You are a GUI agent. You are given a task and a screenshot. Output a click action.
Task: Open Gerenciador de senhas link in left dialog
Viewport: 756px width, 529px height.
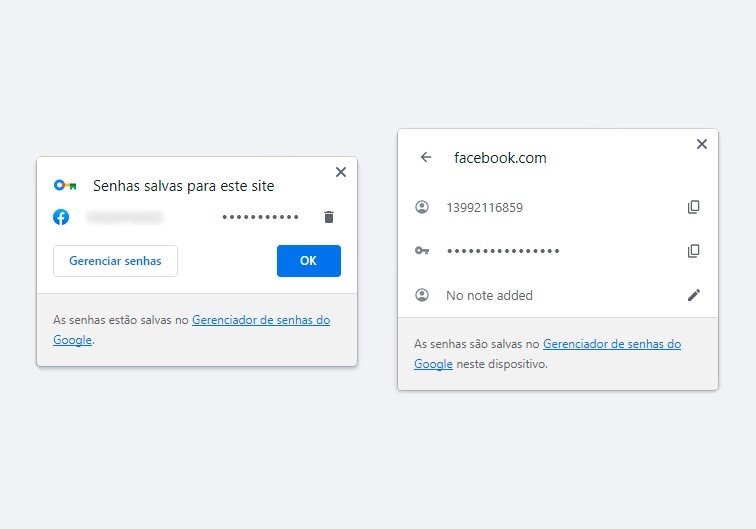point(261,320)
